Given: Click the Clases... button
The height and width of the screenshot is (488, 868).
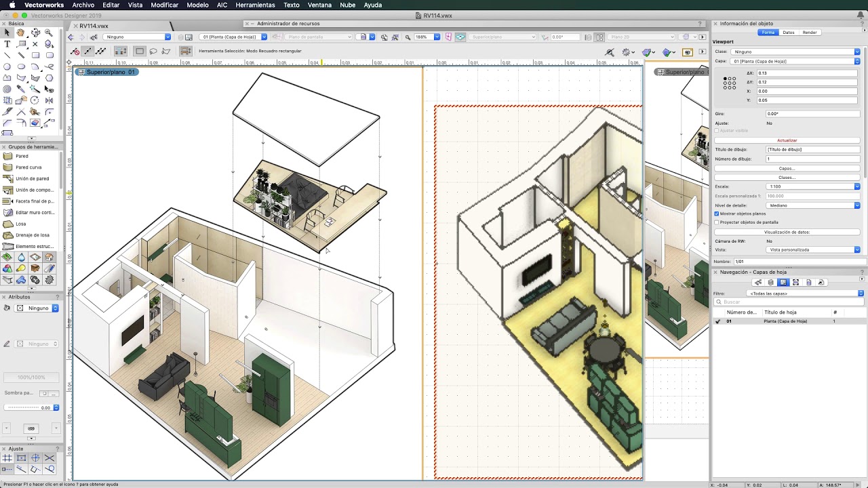Looking at the screenshot, I should pyautogui.click(x=787, y=178).
